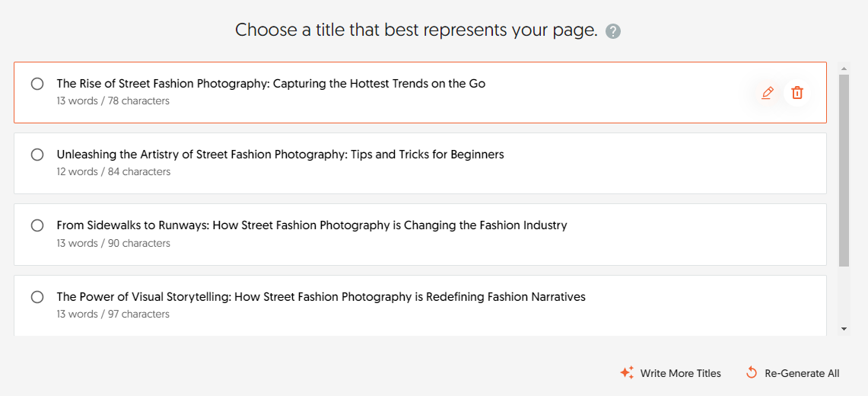Click the help question mark icon

click(x=613, y=31)
